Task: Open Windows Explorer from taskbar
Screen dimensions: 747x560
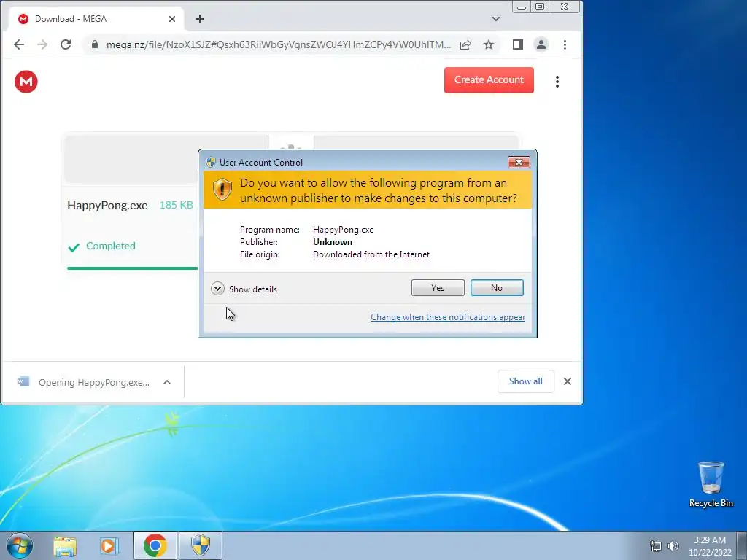Action: pyautogui.click(x=65, y=545)
